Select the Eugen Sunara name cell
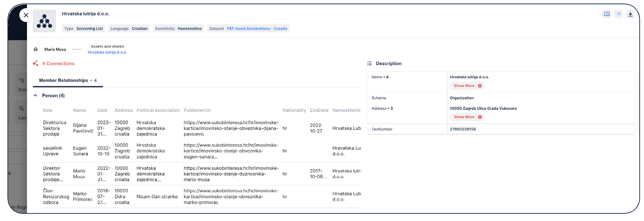 click(80, 151)
